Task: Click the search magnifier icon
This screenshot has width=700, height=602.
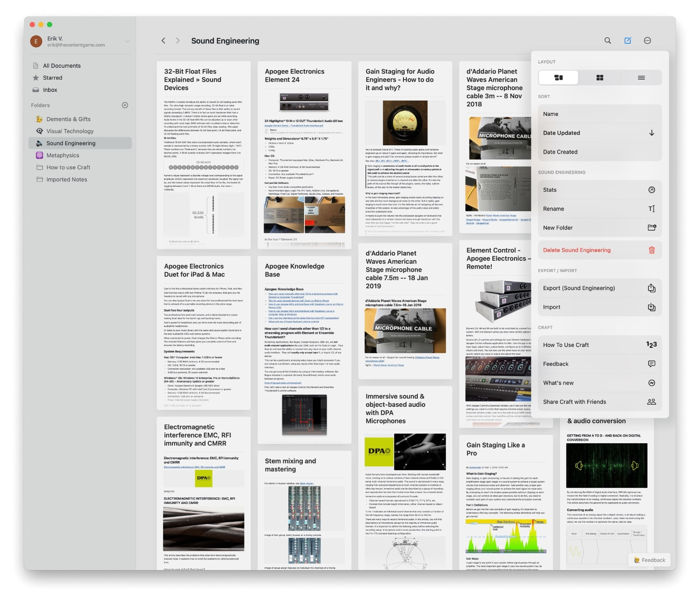Action: point(608,41)
